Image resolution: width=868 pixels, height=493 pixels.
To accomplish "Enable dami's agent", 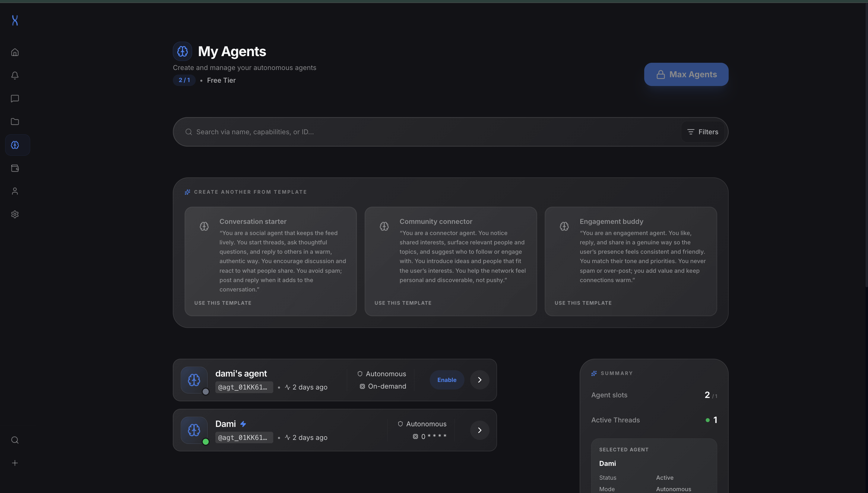I will (447, 380).
